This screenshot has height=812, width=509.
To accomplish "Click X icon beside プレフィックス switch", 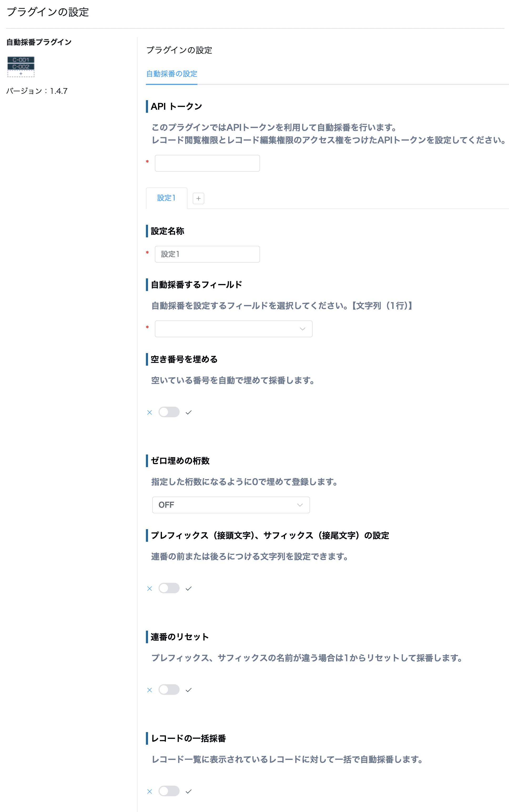I will (150, 588).
